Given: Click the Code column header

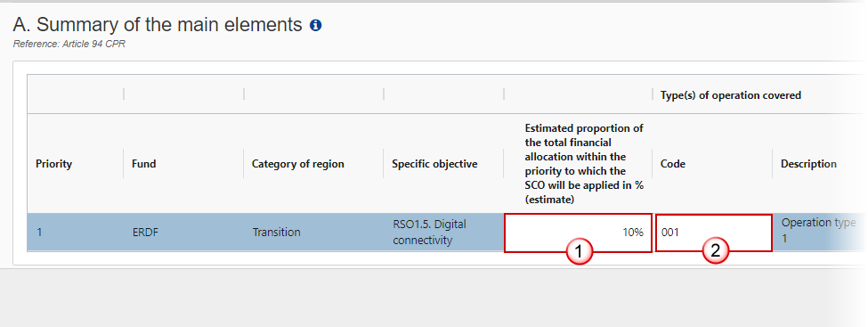Looking at the screenshot, I should click(673, 164).
